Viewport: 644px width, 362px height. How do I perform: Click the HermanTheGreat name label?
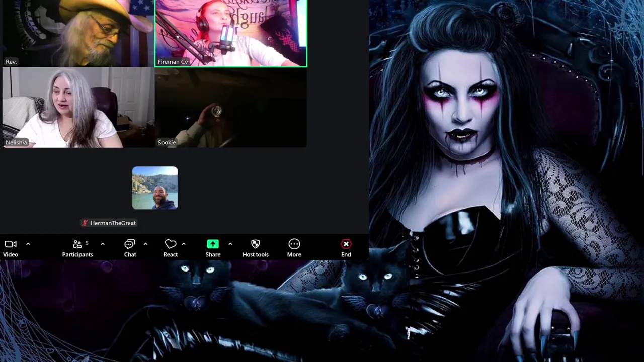point(113,223)
